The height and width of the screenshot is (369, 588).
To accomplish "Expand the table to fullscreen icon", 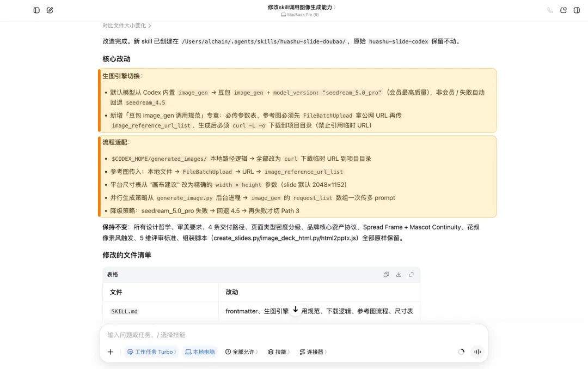I will tap(411, 274).
